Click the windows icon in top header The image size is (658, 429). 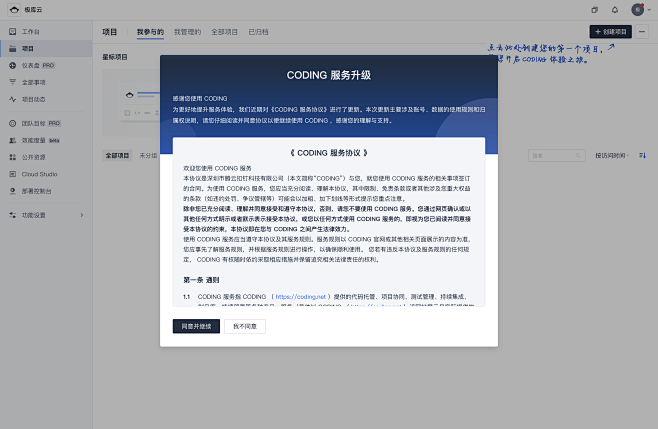tap(594, 10)
